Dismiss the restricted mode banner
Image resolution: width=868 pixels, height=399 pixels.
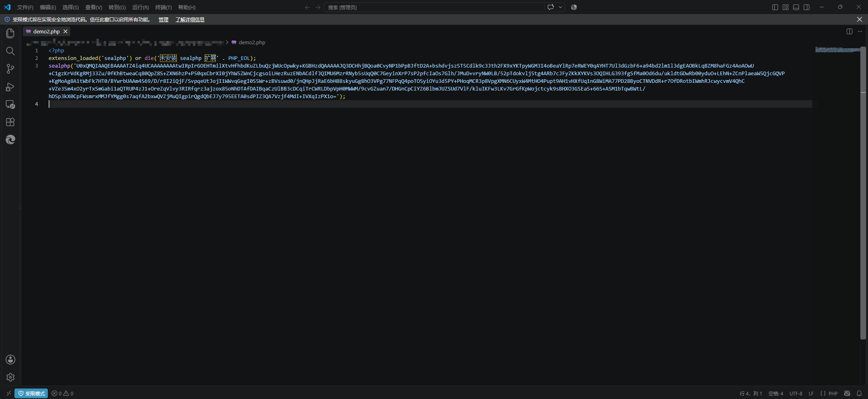coord(860,19)
